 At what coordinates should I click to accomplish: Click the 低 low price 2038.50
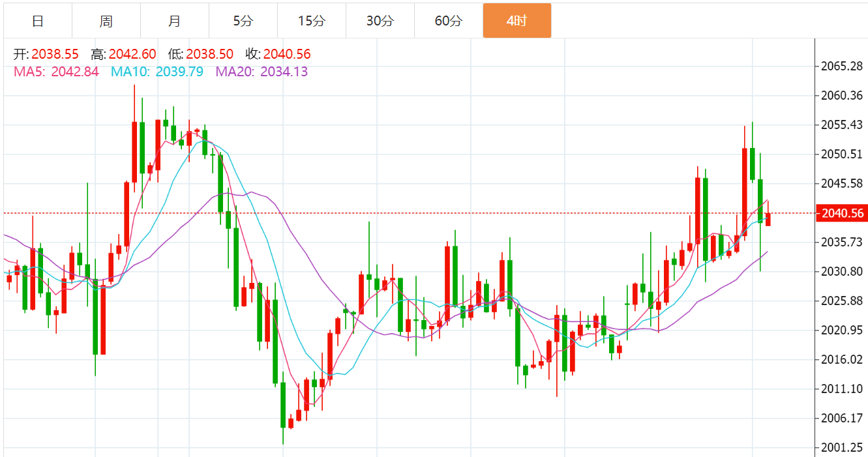(209, 55)
